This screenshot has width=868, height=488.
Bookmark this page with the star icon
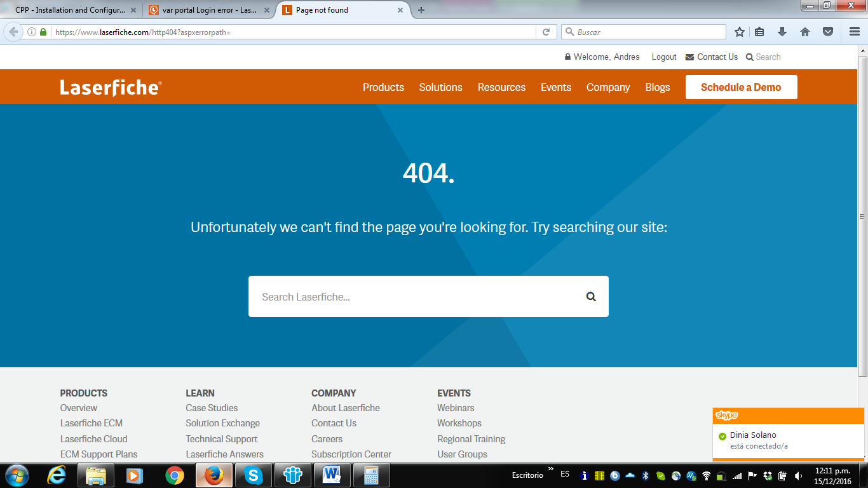tap(740, 32)
